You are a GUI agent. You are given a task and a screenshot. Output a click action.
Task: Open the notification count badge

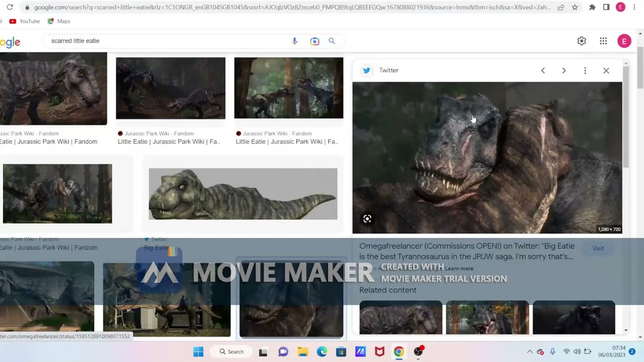click(x=632, y=351)
